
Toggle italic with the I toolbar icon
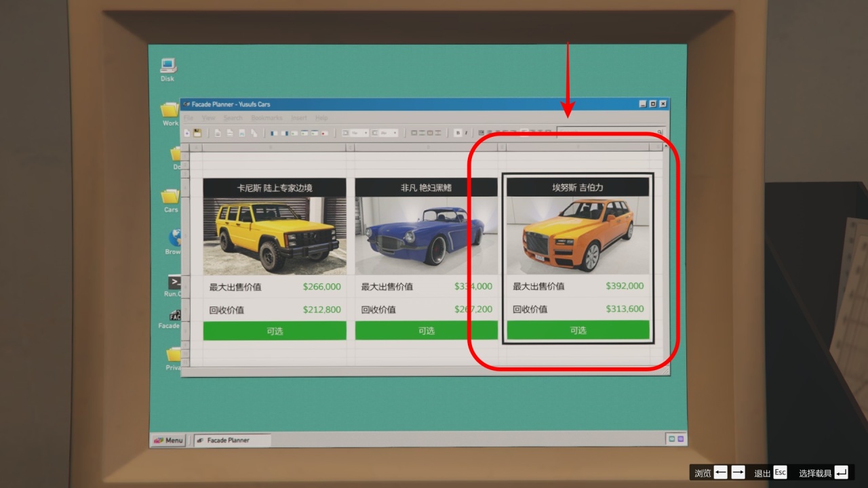pyautogui.click(x=467, y=133)
